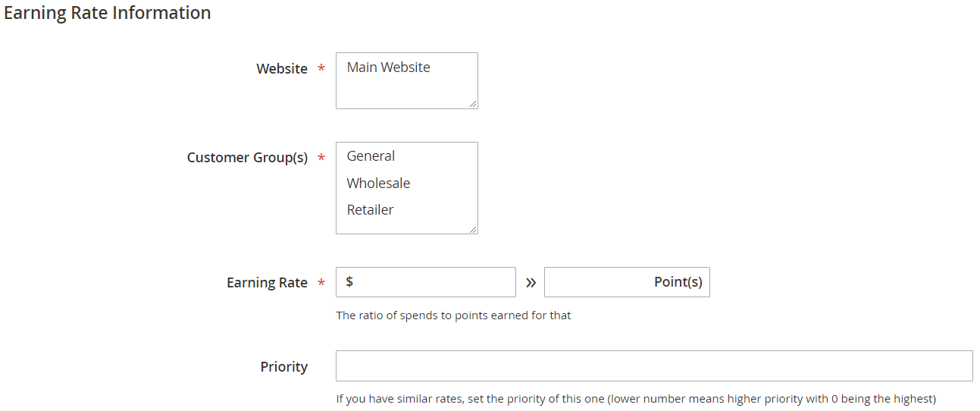Viewport: 980px width, 411px height.
Task: Click the Priority field label
Action: pyautogui.click(x=284, y=367)
